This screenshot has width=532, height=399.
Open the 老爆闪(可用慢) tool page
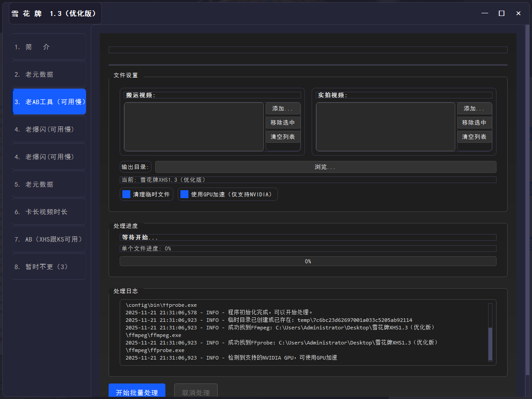click(x=49, y=129)
